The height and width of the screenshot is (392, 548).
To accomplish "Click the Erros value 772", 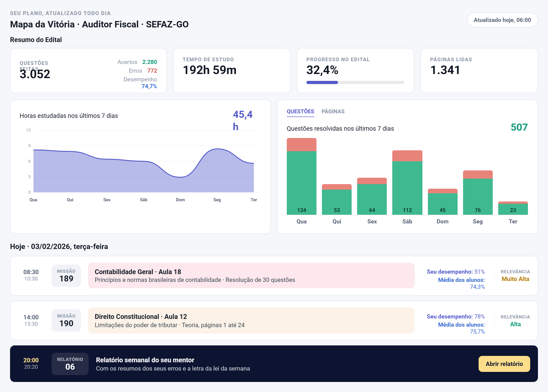I will [152, 71].
